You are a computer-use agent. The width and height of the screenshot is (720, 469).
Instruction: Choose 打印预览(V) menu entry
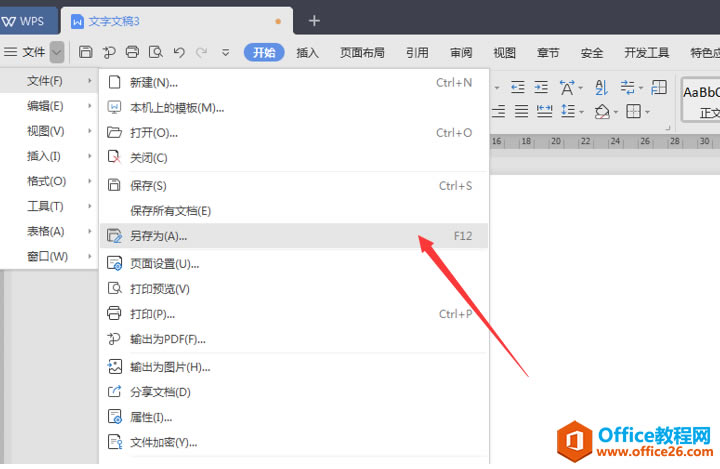pos(294,289)
